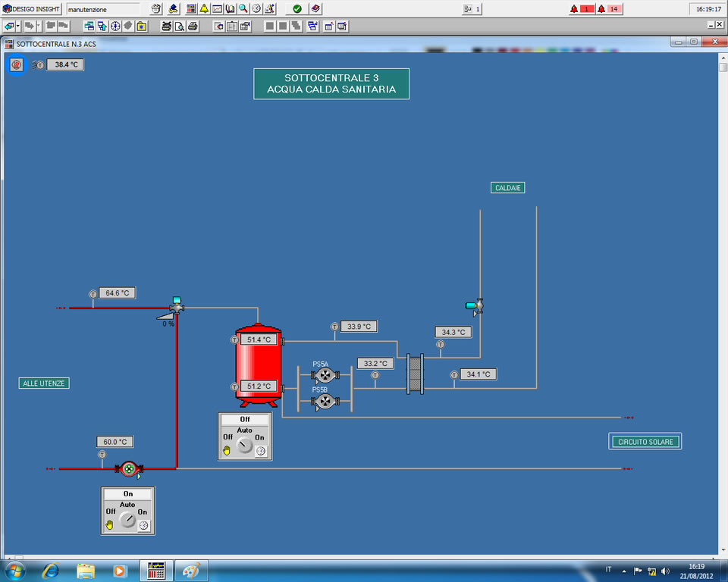Click the 34.3 °C temperature value

(x=453, y=332)
